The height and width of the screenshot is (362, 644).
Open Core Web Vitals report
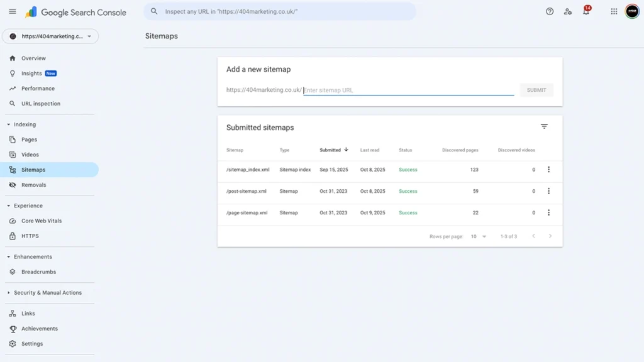pyautogui.click(x=42, y=221)
